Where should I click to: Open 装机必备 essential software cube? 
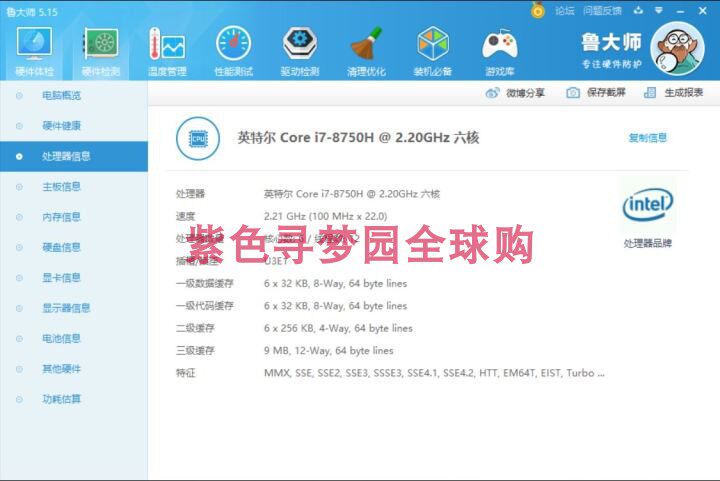[433, 51]
